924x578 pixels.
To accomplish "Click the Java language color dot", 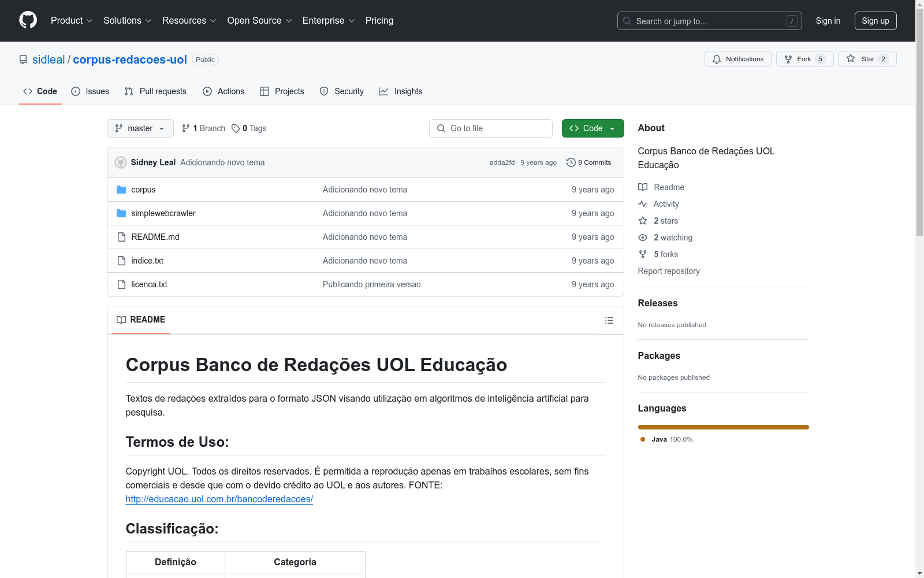I will pos(643,439).
